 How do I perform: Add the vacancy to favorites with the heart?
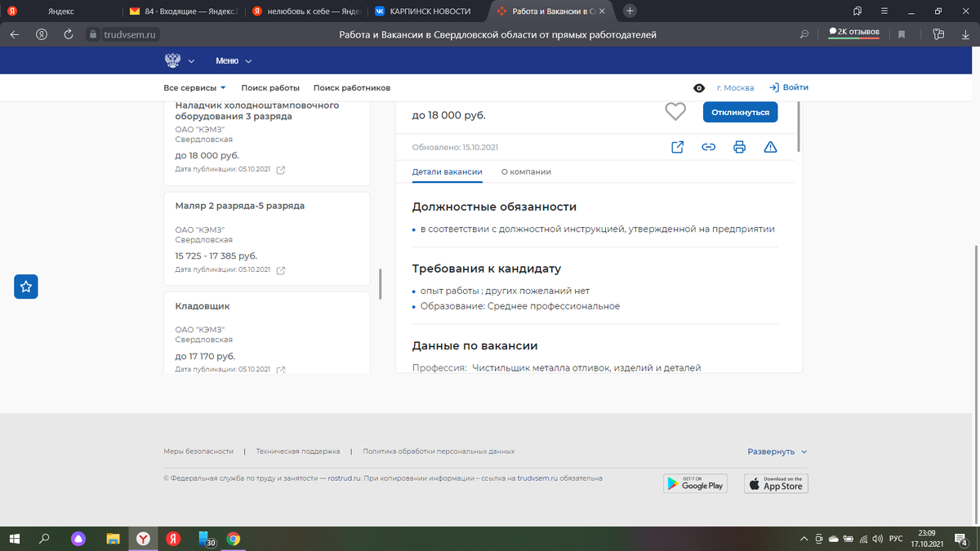pos(675,111)
